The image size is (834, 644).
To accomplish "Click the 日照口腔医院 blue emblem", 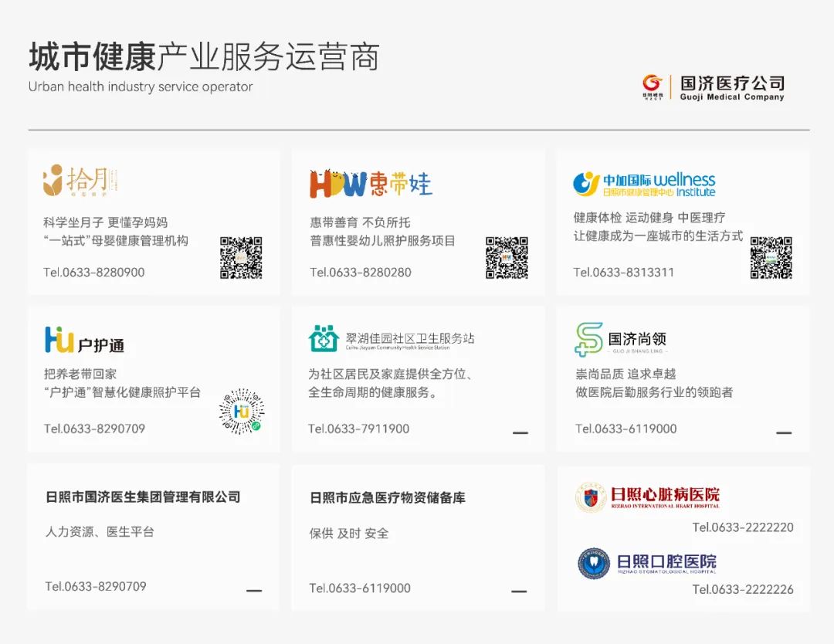I will (594, 564).
